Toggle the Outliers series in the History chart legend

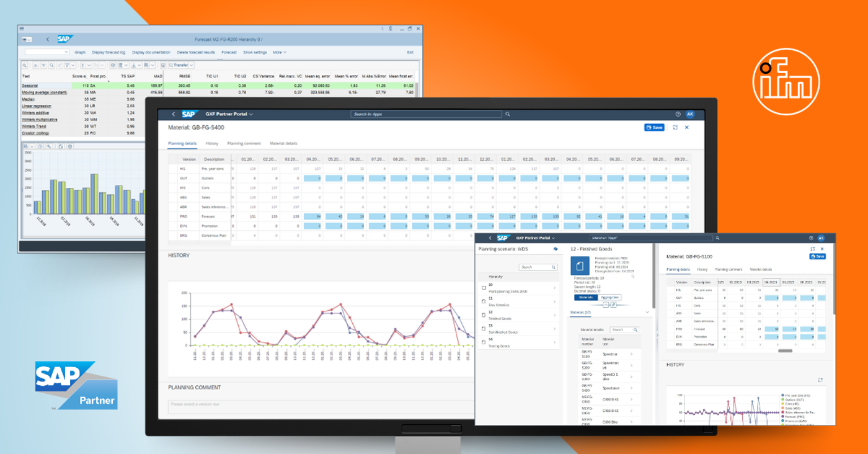click(782, 400)
